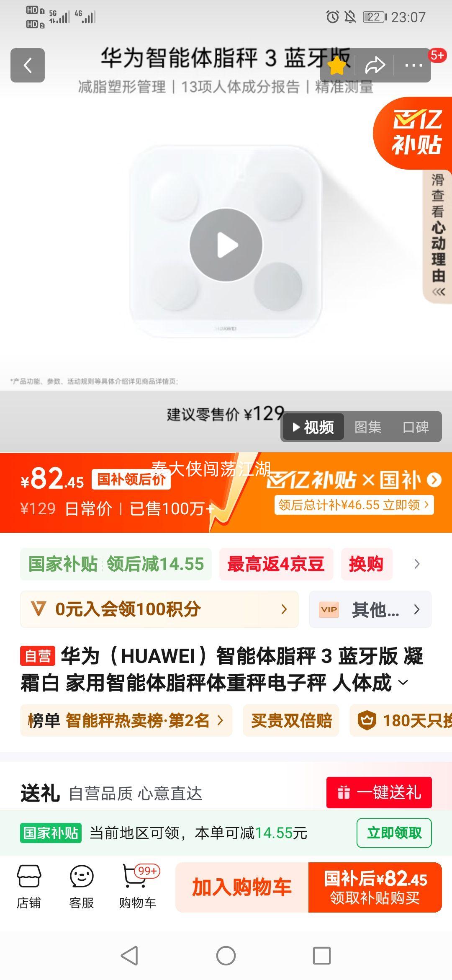Select the 视频 tab
Screen dimensions: 452x980
[x=313, y=427]
